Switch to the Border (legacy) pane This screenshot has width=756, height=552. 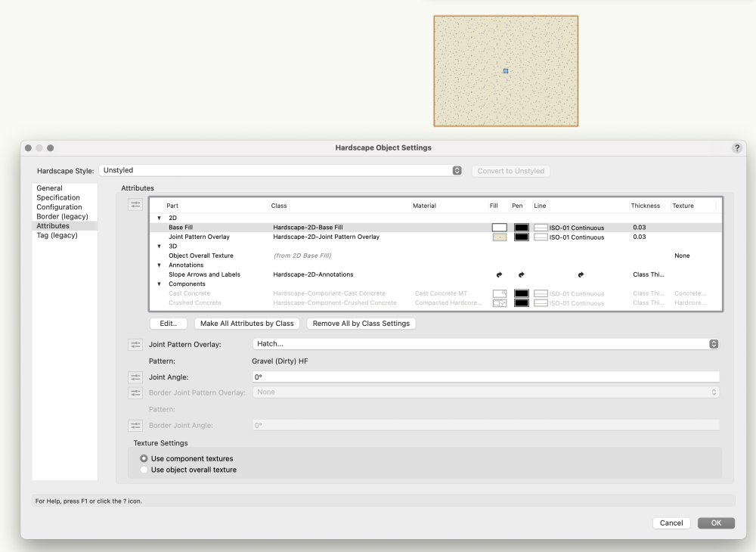pyautogui.click(x=62, y=216)
